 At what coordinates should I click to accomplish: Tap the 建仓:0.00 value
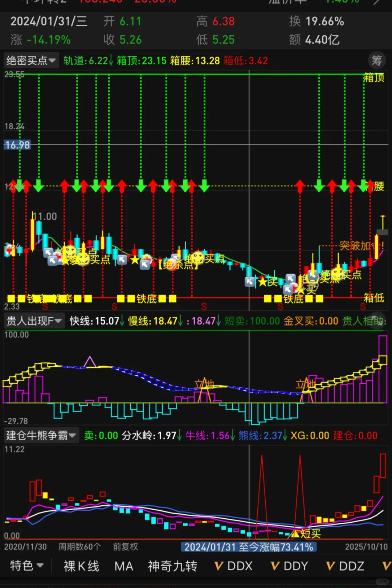[355, 436]
